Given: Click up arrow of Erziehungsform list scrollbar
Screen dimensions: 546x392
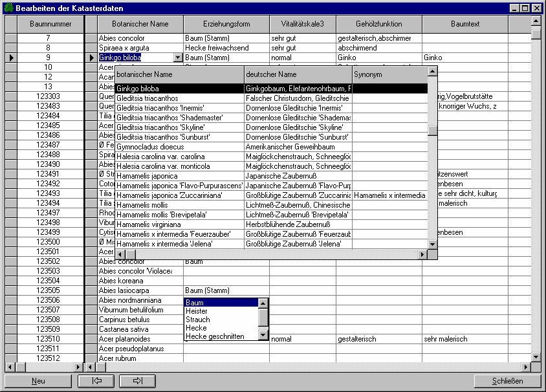Looking at the screenshot, I should pos(263,303).
